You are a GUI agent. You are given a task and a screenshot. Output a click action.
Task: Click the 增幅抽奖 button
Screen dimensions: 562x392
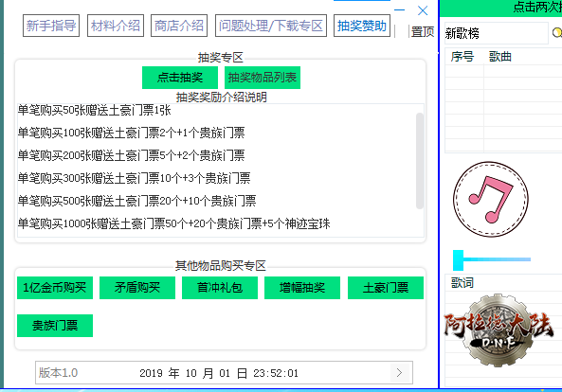click(302, 288)
